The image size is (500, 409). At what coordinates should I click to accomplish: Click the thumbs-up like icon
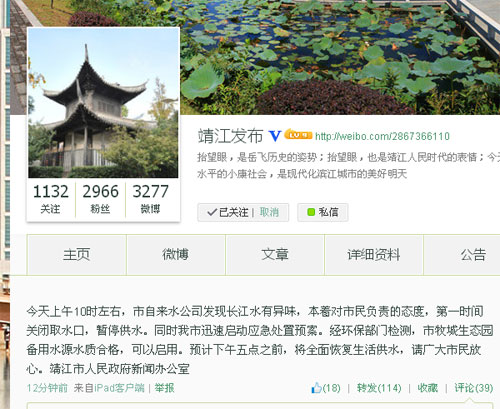pyautogui.click(x=316, y=388)
